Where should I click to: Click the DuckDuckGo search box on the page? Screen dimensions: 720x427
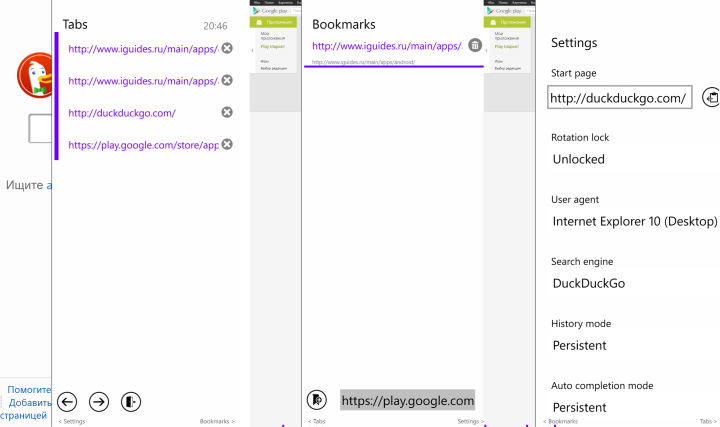pos(40,129)
